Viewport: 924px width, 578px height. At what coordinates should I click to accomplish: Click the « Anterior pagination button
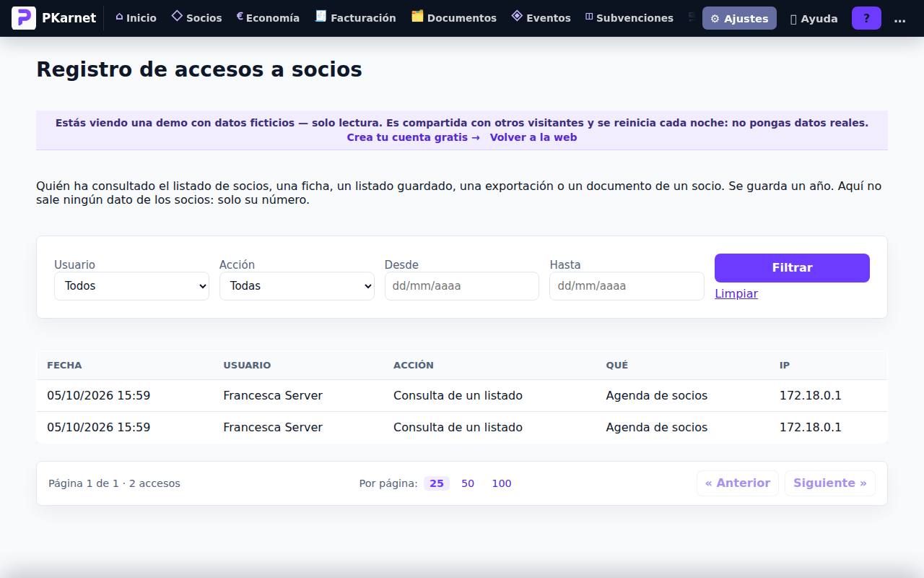click(x=738, y=483)
